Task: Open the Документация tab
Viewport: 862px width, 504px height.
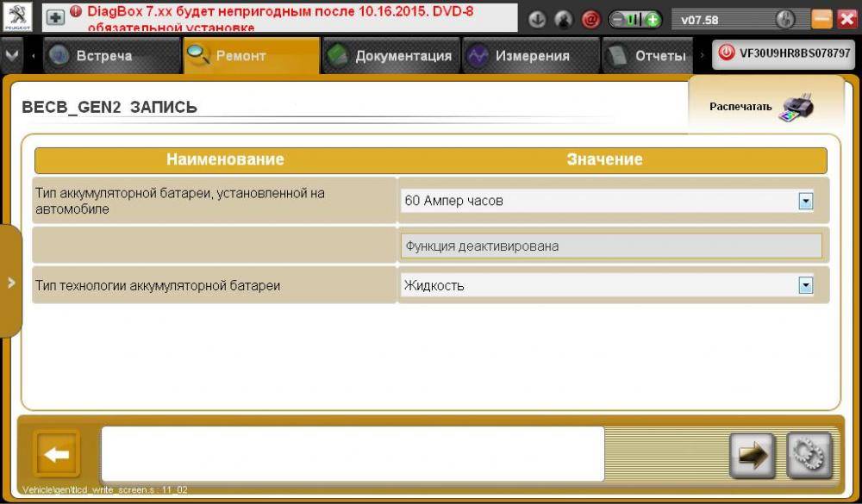Action: (390, 56)
